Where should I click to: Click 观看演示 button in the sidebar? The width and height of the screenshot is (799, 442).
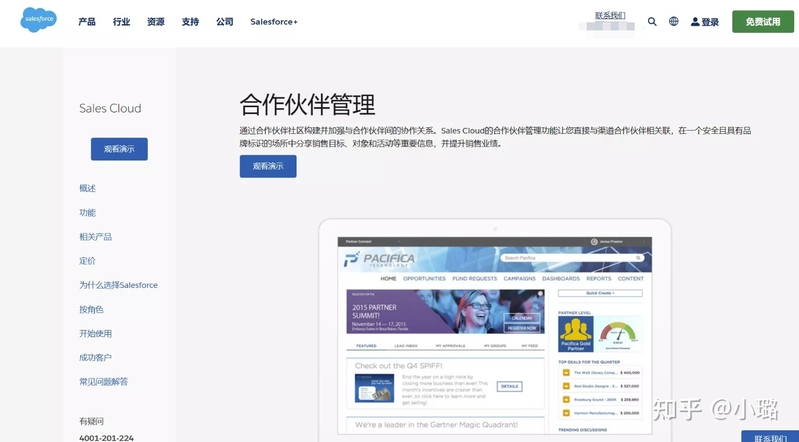(119, 149)
